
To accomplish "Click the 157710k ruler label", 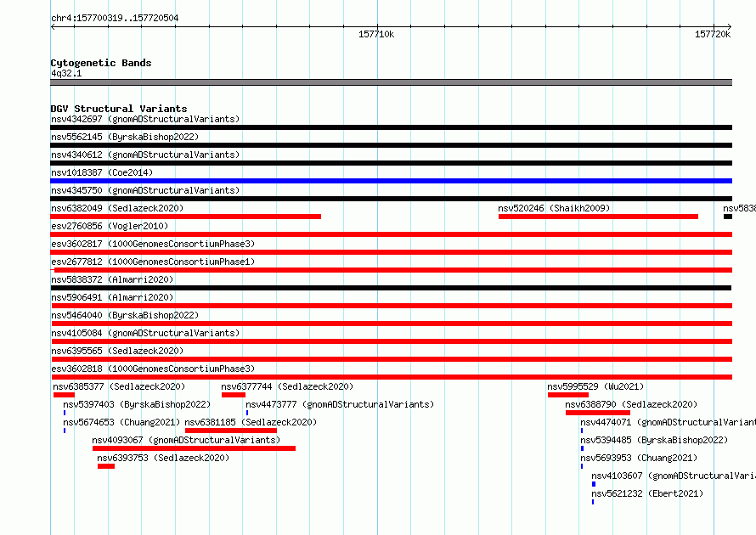I will [x=376, y=34].
